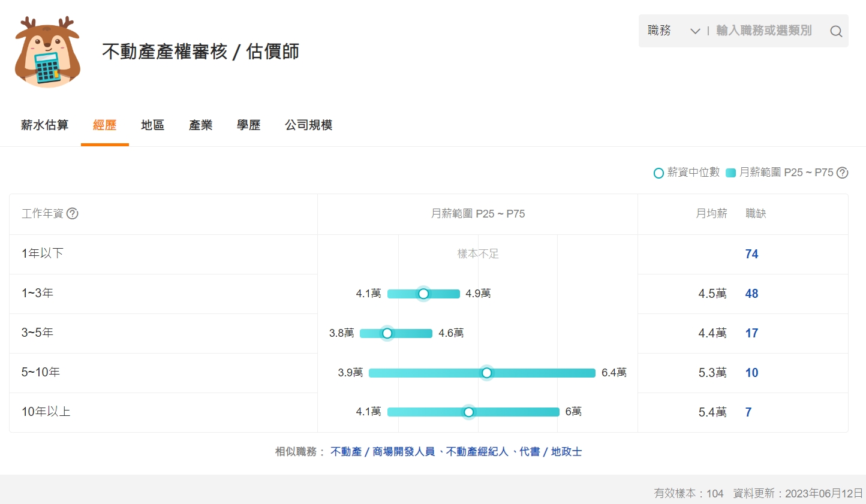Toggle visibility of the 10年以上 salary bar
This screenshot has width=866, height=504.
474,412
